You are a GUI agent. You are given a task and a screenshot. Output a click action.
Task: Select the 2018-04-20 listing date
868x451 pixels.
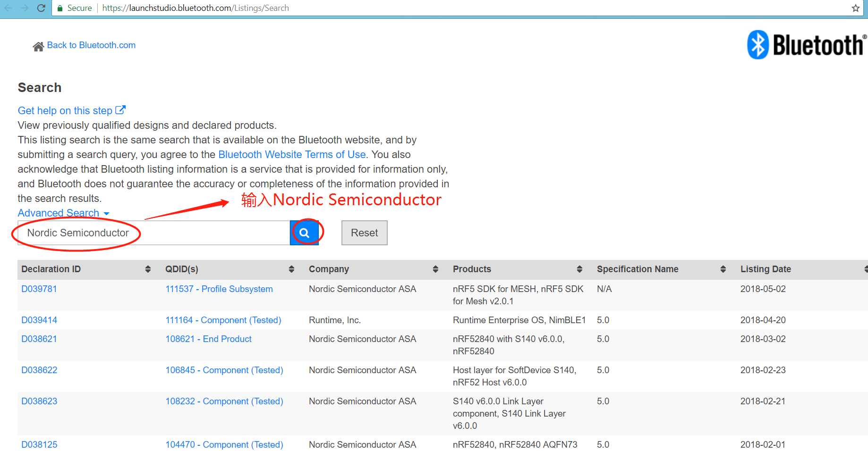click(x=763, y=320)
